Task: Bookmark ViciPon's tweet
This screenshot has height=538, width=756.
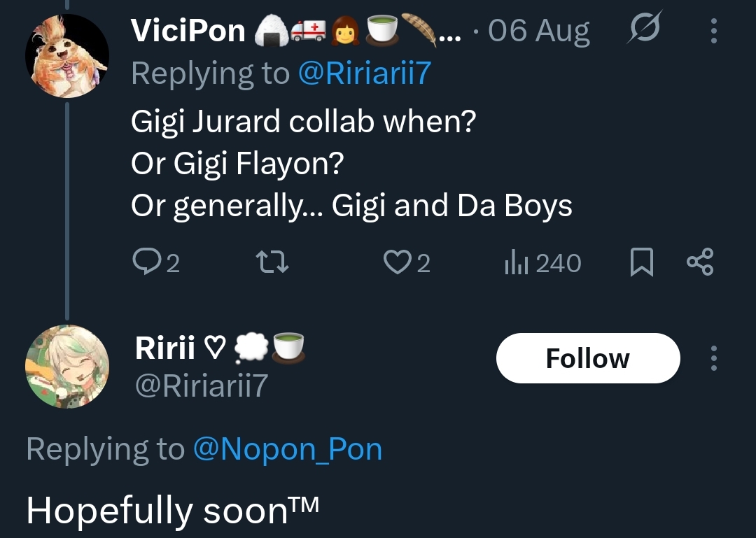Action: 642,262
